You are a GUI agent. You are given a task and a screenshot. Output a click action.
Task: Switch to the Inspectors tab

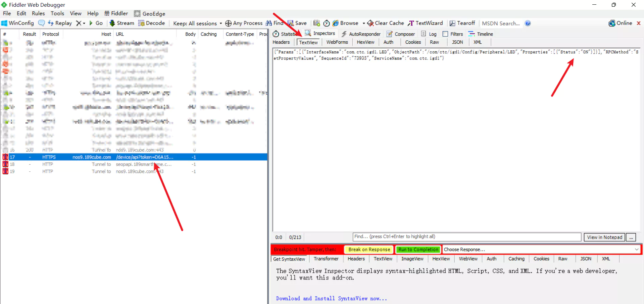[x=320, y=34]
